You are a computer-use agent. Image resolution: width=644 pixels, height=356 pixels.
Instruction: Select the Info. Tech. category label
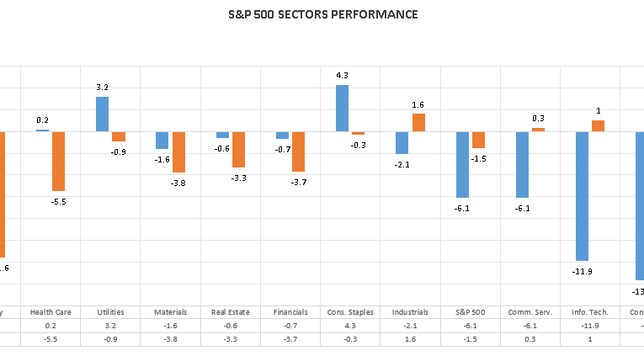[590, 311]
